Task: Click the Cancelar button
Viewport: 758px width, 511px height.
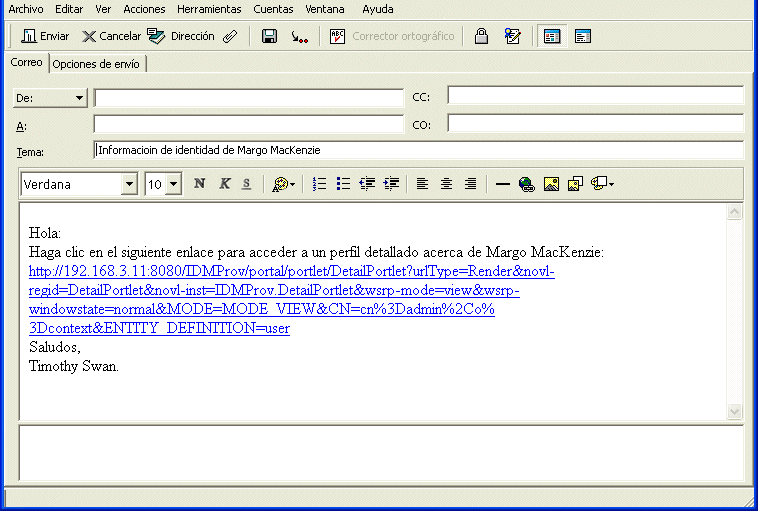Action: click(x=111, y=36)
